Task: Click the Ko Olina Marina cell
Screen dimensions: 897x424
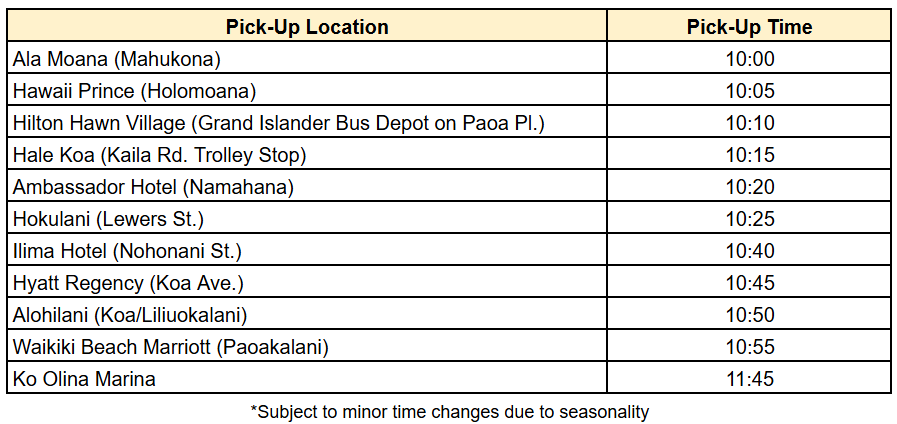Action: [x=85, y=379]
